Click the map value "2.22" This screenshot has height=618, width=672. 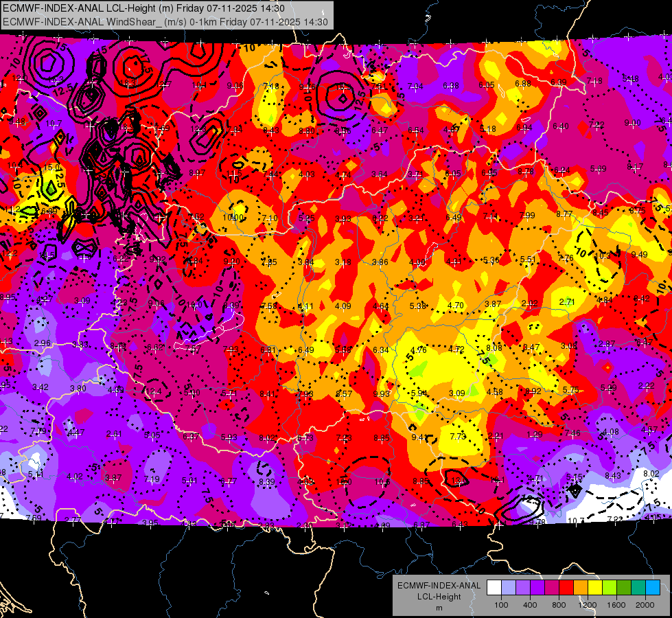pyautogui.click(x=647, y=385)
